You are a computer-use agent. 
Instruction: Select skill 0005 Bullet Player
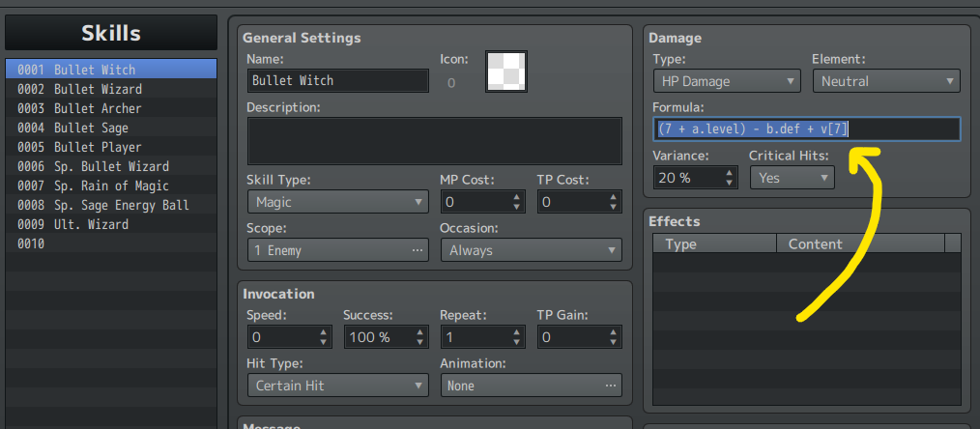pos(111,147)
